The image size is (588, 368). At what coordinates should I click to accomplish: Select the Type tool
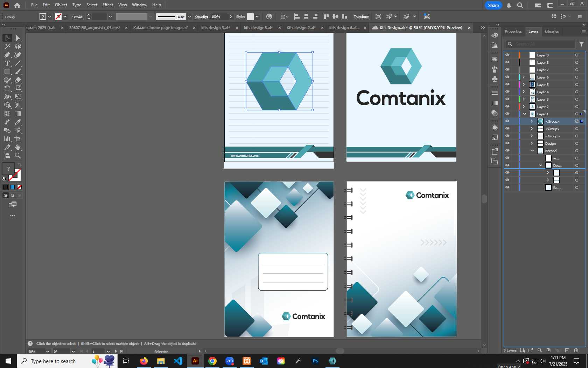point(7,63)
